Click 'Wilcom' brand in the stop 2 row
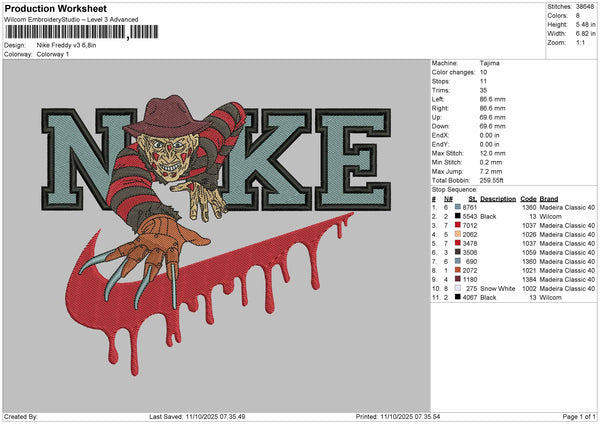The image size is (600, 424). click(550, 216)
